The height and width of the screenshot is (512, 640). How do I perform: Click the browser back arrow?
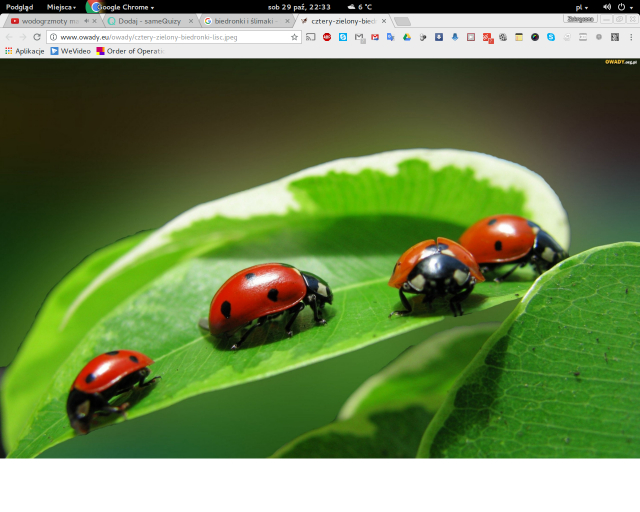coord(9,37)
